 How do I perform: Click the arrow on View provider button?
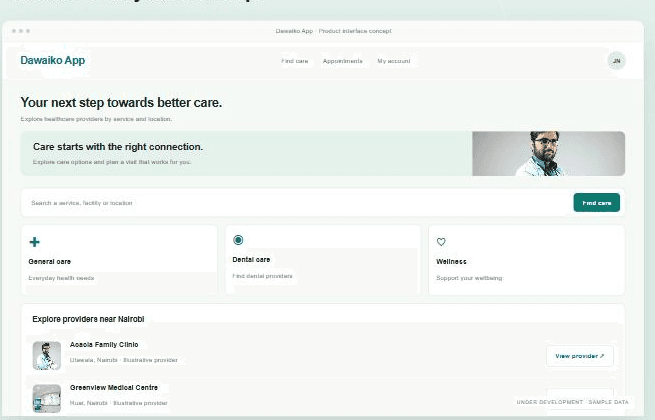(602, 356)
